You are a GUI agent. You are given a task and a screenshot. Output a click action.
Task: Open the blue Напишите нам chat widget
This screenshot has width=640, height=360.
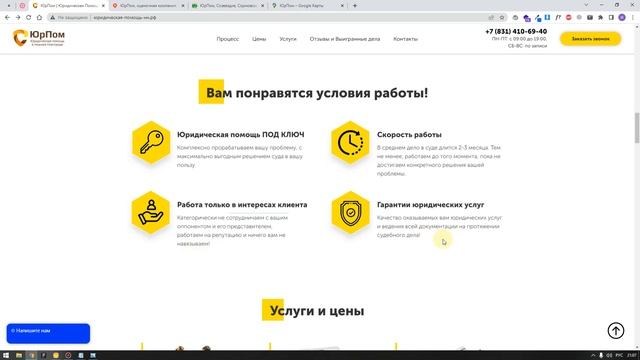coord(48,333)
